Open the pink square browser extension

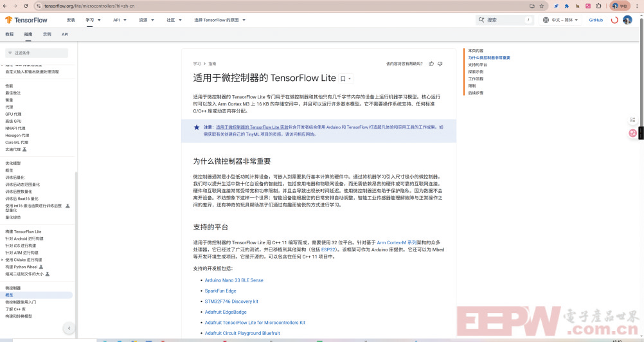click(588, 6)
